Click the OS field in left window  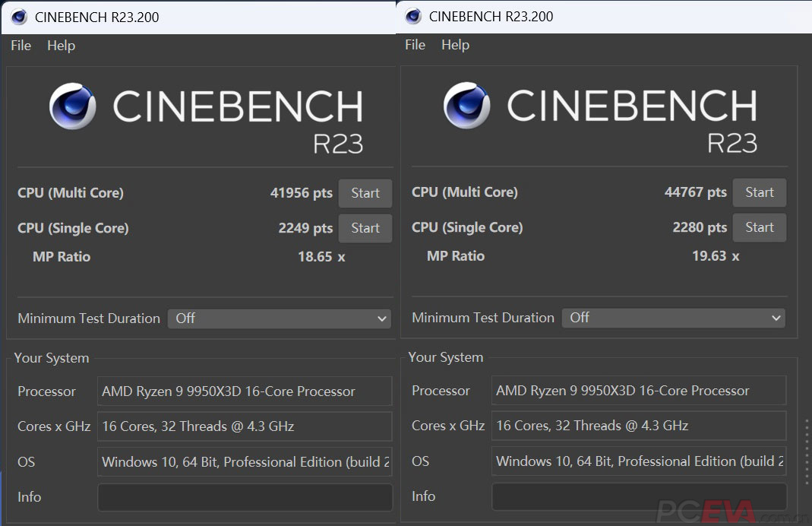[245, 462]
